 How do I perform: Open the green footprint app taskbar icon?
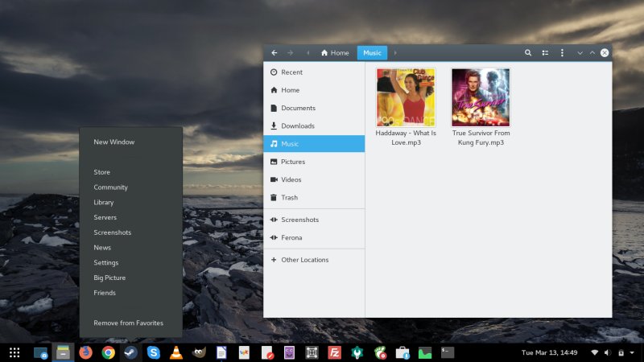380,352
